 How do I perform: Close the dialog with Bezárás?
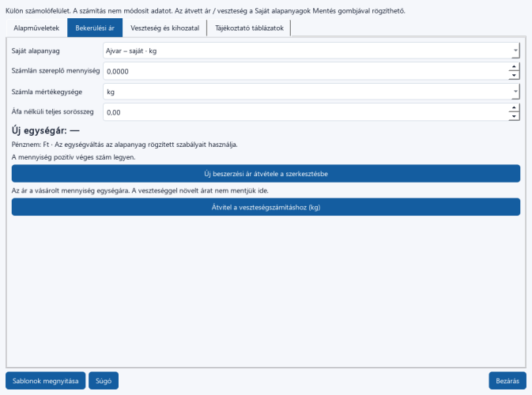(507, 381)
